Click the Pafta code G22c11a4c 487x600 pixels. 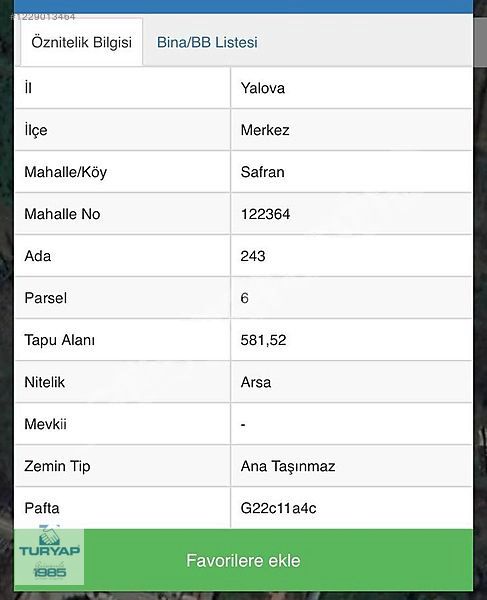point(278,508)
